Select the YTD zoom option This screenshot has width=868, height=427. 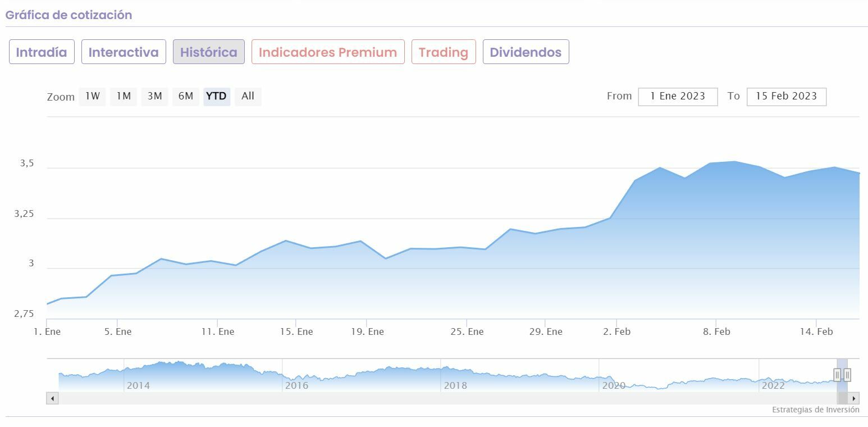(216, 96)
